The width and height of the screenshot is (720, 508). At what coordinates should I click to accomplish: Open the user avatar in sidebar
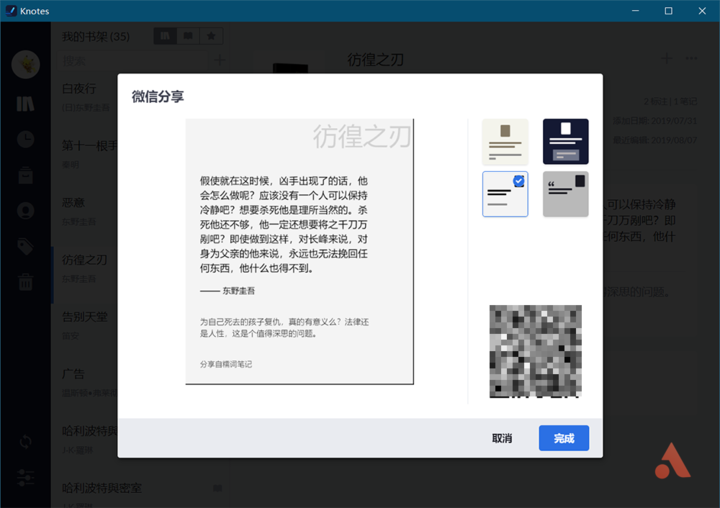click(26, 64)
